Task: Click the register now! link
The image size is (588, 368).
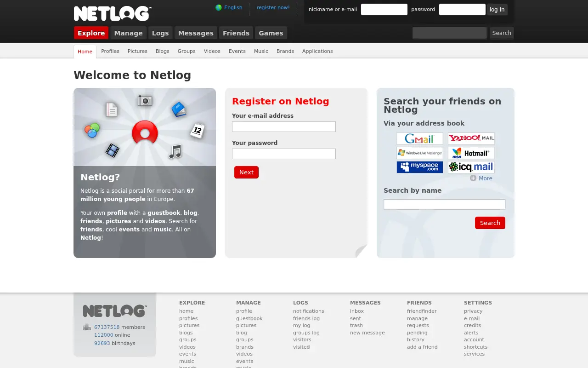Action: pos(273,7)
